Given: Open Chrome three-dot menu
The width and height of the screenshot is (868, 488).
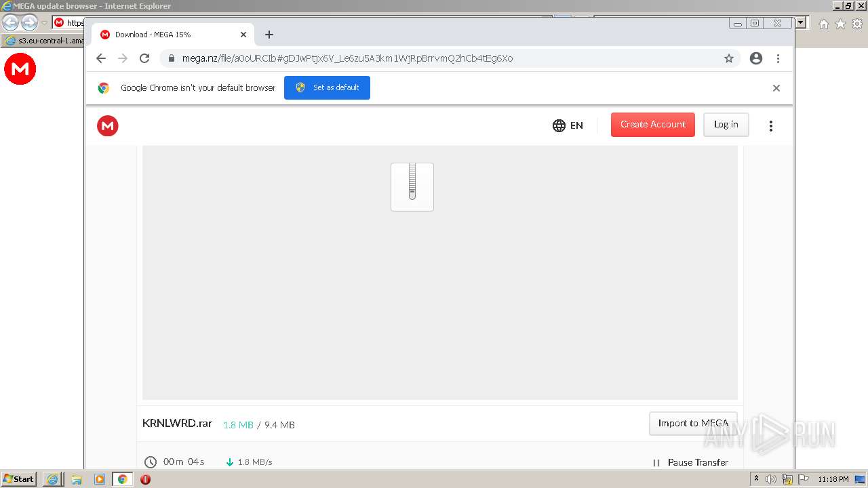Looking at the screenshot, I should 778,58.
